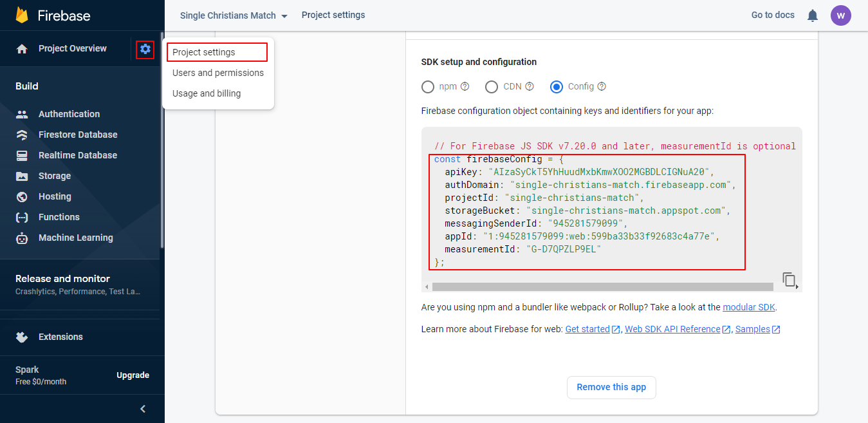
Task: Open Hosting in the sidebar
Action: pyautogui.click(x=55, y=196)
